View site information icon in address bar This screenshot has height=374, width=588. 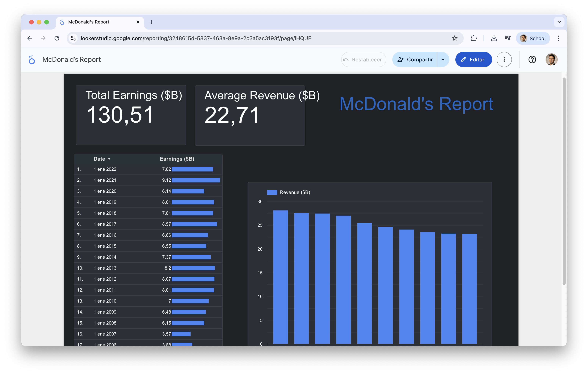[73, 38]
